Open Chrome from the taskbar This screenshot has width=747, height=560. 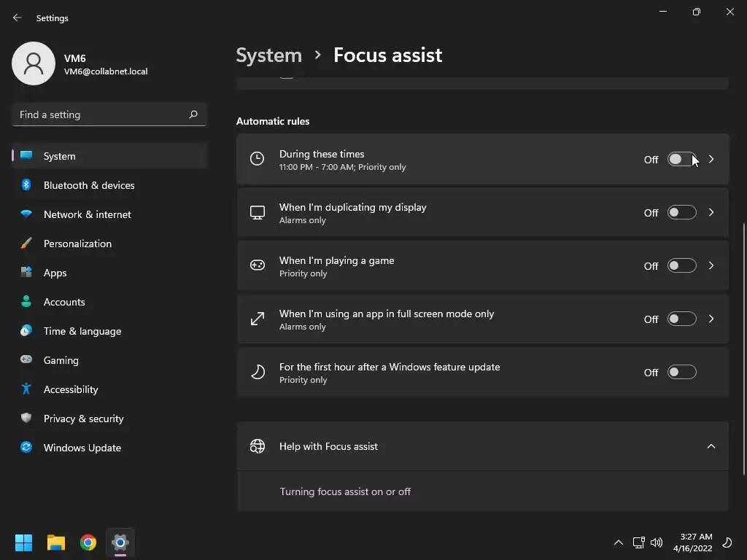(88, 542)
